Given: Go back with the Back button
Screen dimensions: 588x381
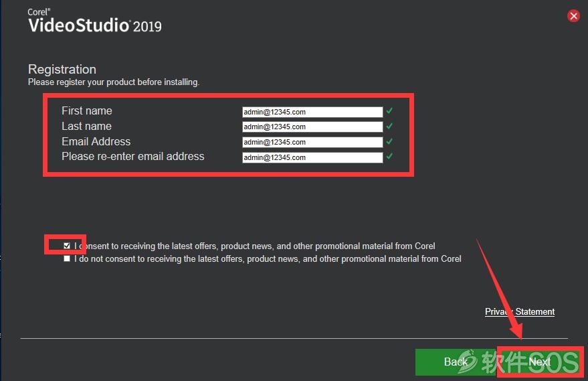Looking at the screenshot, I should [x=456, y=362].
